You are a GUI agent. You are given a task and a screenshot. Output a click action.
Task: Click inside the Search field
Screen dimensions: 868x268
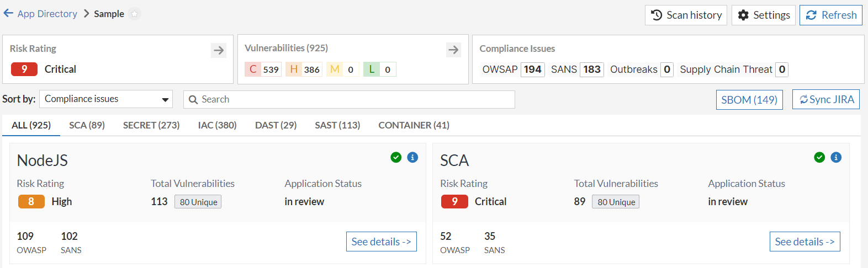(x=349, y=99)
